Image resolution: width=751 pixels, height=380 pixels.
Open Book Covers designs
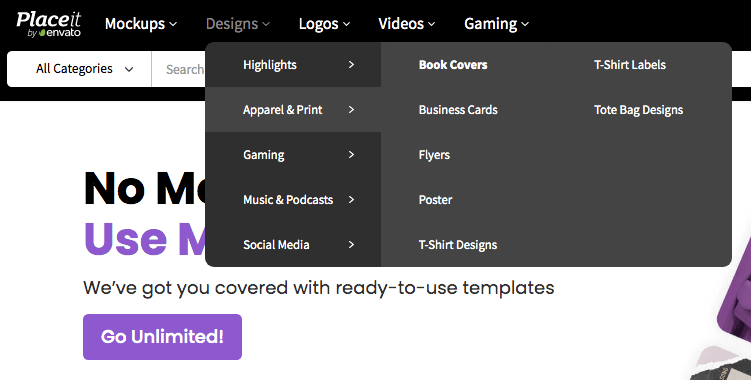[453, 65]
